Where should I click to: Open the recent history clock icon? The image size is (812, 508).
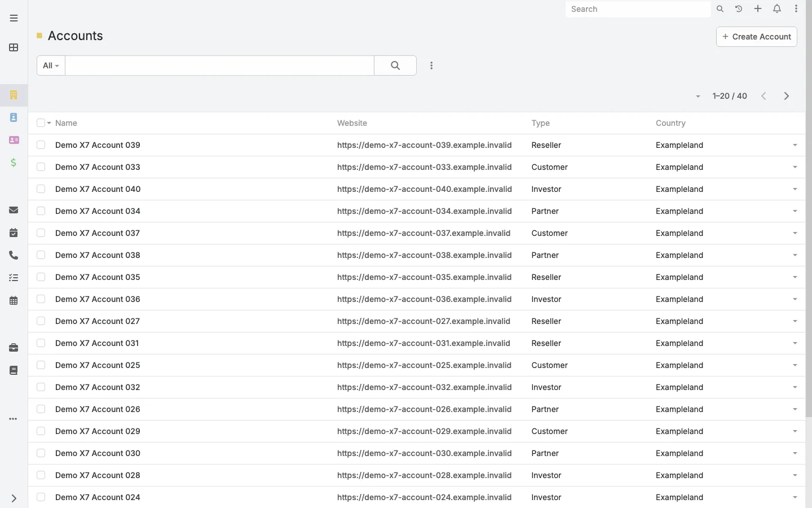coord(739,9)
